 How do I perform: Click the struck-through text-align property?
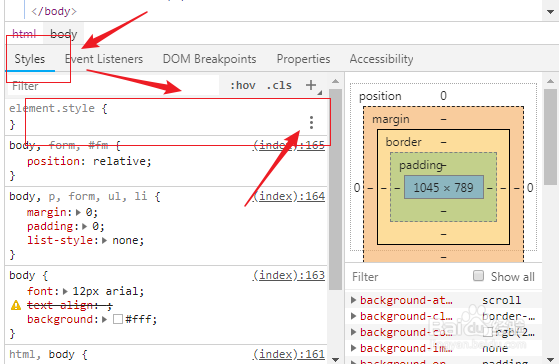pyautogui.click(x=70, y=305)
